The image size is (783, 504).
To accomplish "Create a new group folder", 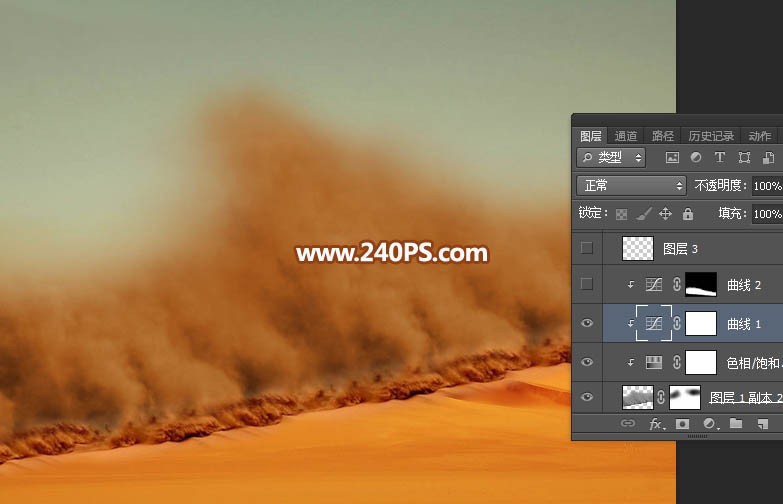I will click(x=736, y=424).
